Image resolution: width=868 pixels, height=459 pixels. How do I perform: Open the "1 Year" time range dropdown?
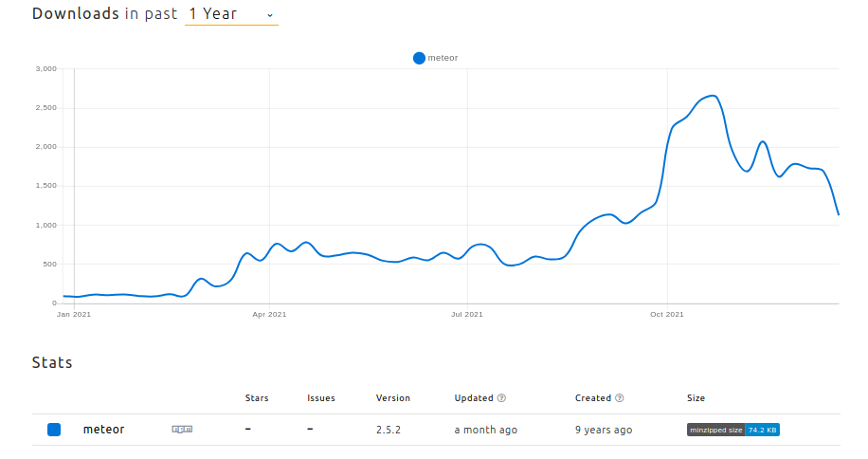pos(231,14)
